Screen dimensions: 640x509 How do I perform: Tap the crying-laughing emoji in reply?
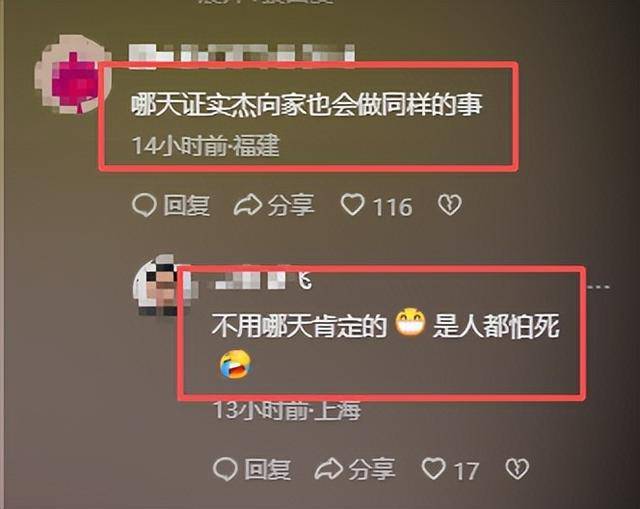[x=235, y=364]
